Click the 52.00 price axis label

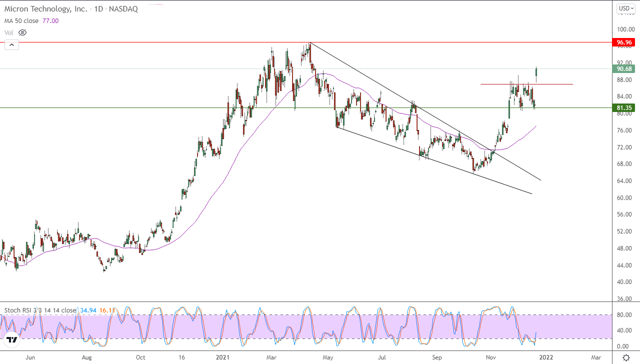tap(624, 231)
